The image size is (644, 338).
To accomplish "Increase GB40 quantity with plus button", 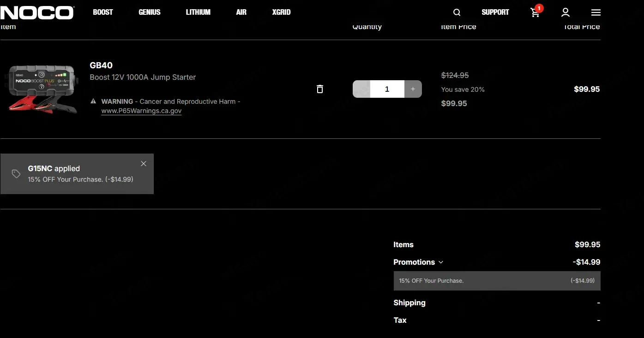I will [413, 89].
